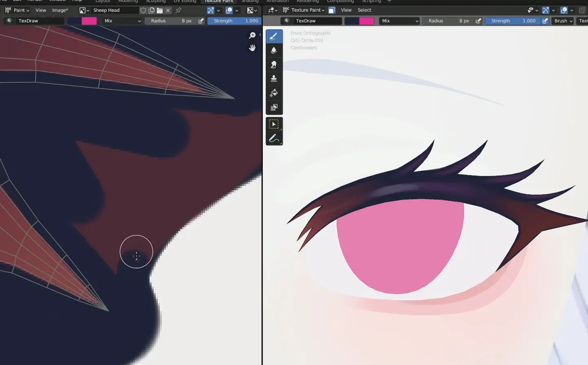588x365 pixels.
Task: Toggle the Sheep Head fake user shield
Action: pos(143,10)
